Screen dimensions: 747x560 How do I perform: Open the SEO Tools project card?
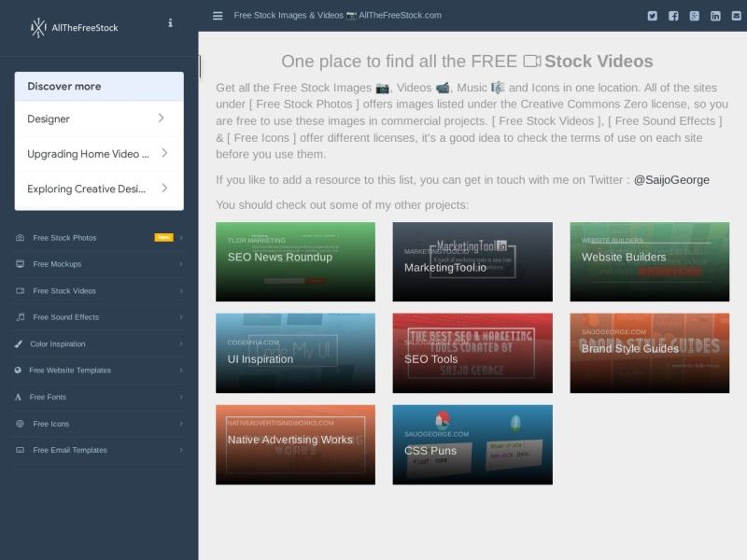tap(472, 354)
